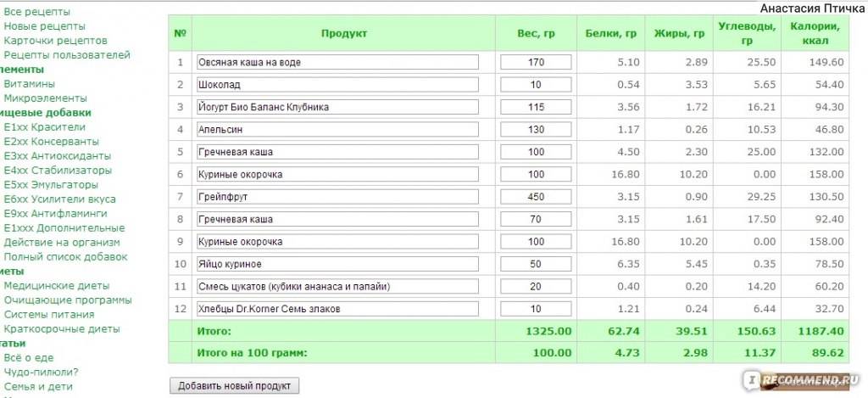Select the 'Витамины' sidebar link
Viewport: 868px width, 398px height.
coord(30,84)
